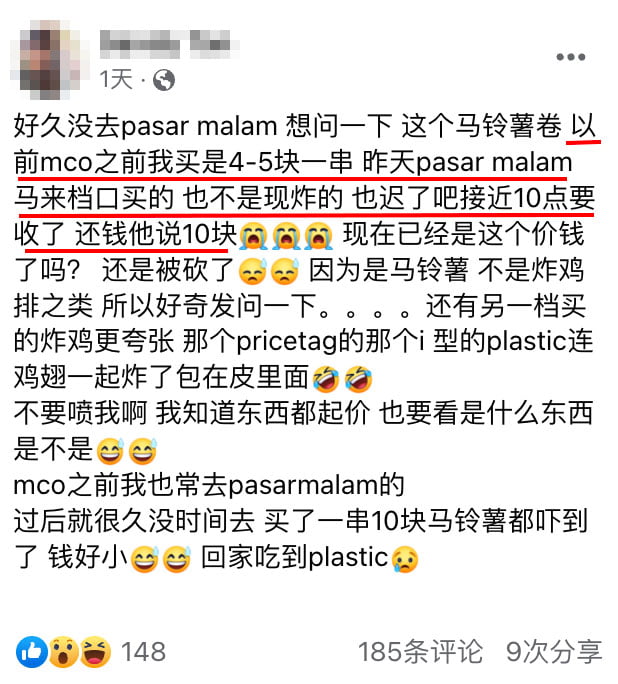Screen dimensions: 618x684
Task: Click the laughing emojis after 皮里面
Action: [x=342, y=378]
